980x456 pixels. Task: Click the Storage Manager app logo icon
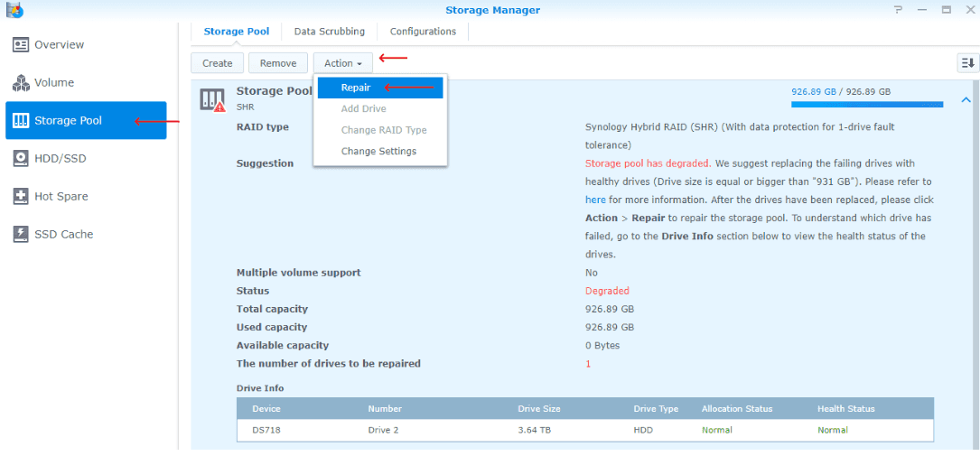point(13,9)
